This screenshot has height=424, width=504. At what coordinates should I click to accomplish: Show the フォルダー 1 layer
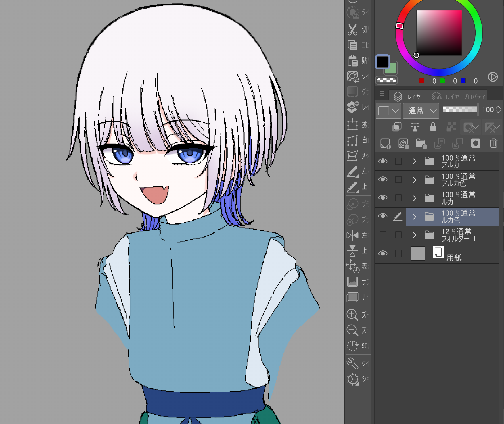[383, 235]
